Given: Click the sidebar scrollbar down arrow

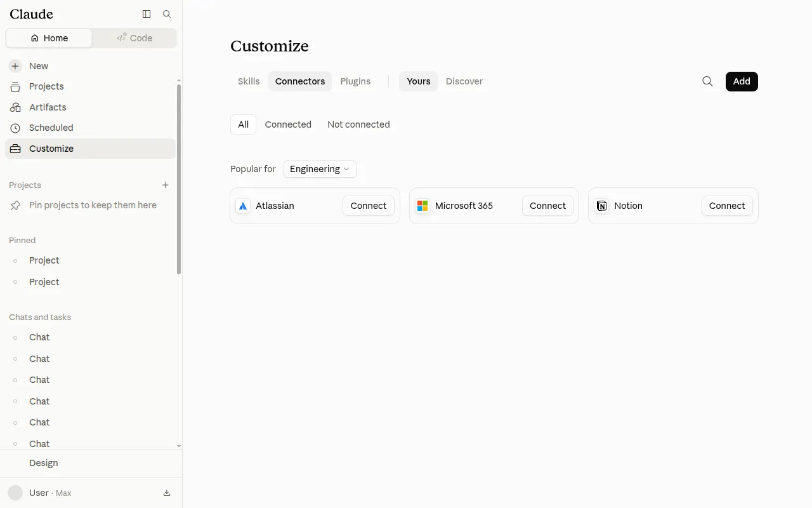Looking at the screenshot, I should (179, 446).
